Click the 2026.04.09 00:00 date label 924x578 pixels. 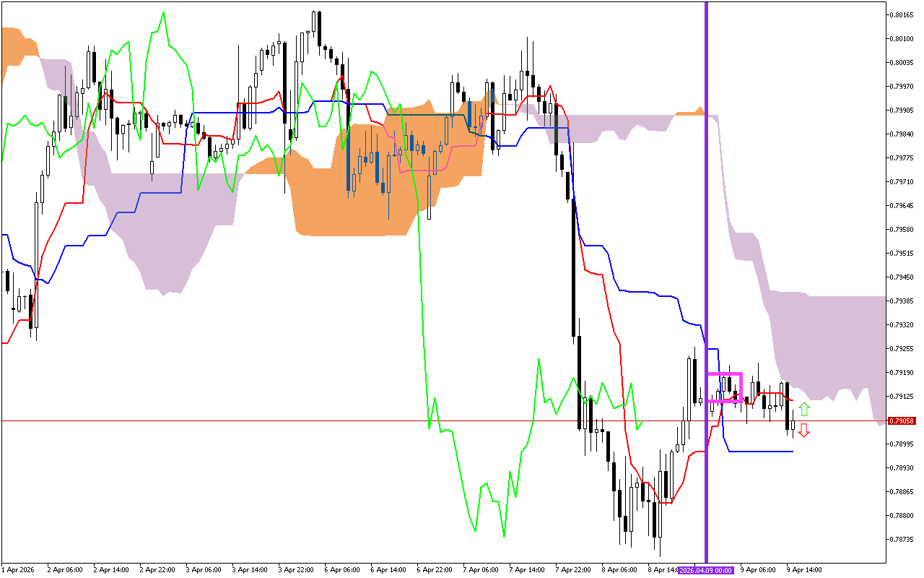tap(705, 570)
